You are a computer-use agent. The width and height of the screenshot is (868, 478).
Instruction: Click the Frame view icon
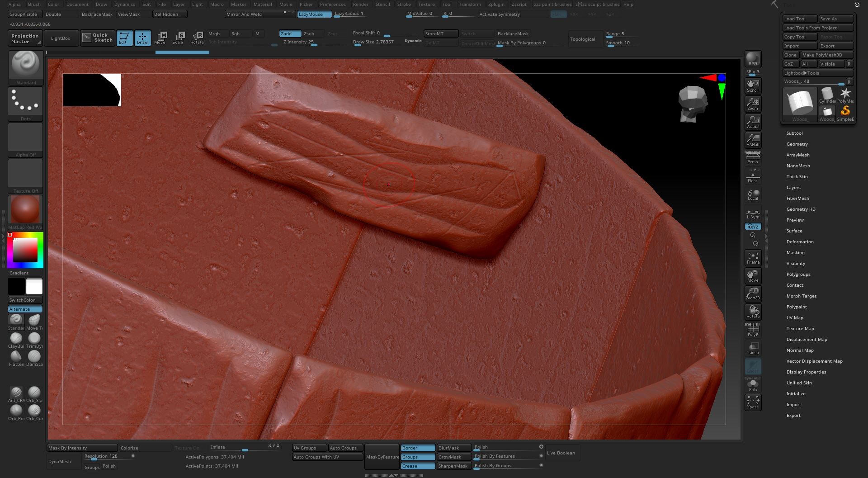[x=753, y=258]
